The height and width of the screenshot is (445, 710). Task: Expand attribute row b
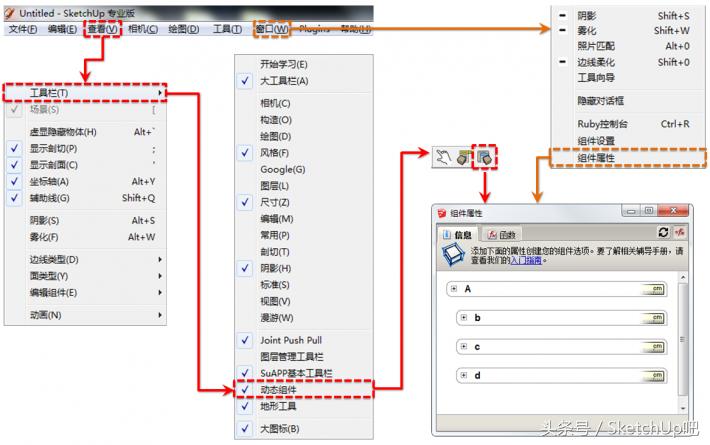[x=464, y=317]
